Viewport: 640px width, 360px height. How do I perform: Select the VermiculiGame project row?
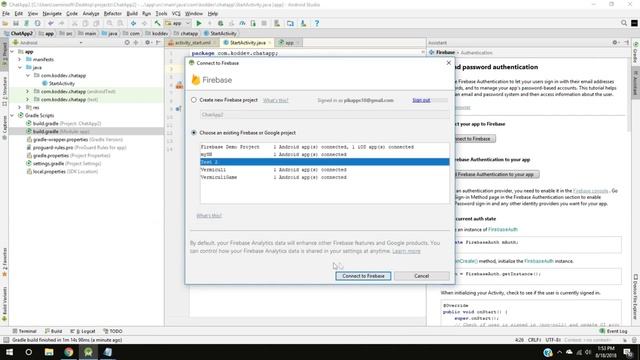click(x=324, y=177)
